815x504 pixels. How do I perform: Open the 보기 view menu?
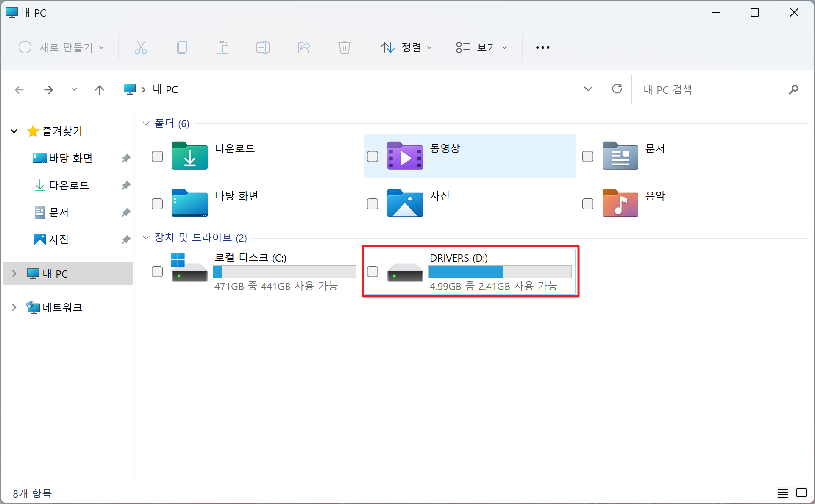tap(481, 47)
